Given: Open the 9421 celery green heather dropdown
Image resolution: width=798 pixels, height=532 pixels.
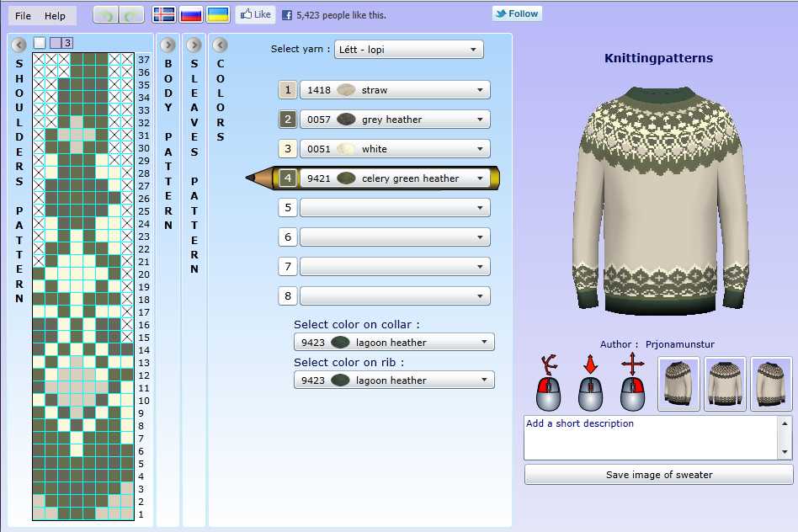Looking at the screenshot, I should click(395, 178).
